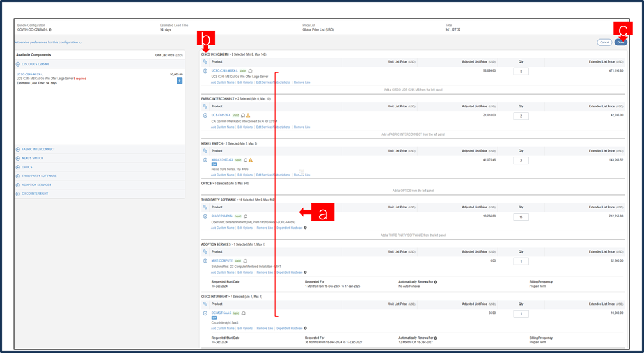Click the SA badge under N9K-C9316D-GX

click(214, 164)
